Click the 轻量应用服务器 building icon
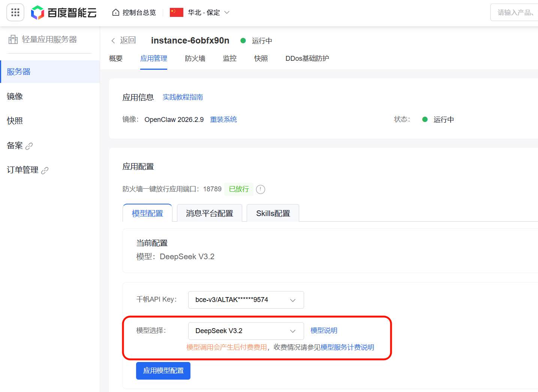The height and width of the screenshot is (392, 538). click(13, 39)
